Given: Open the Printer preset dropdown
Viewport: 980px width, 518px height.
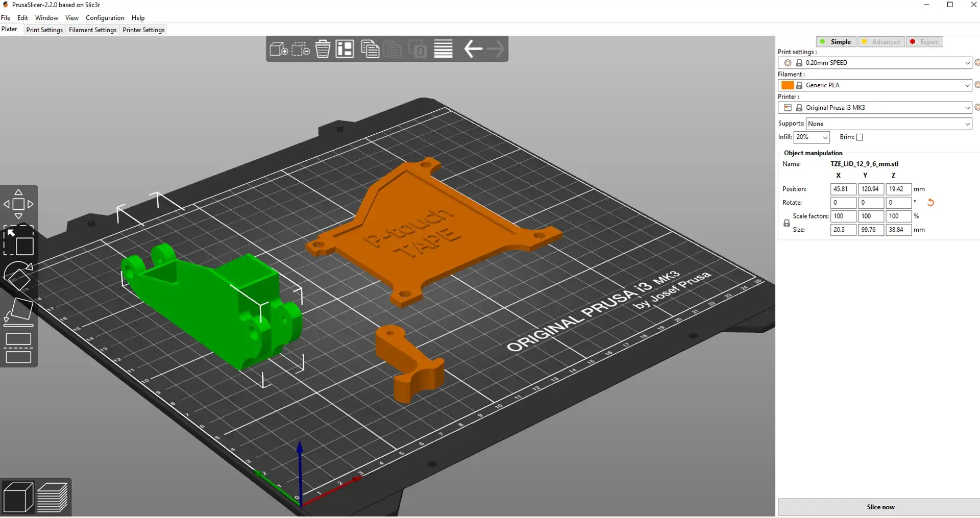Looking at the screenshot, I should tap(875, 108).
